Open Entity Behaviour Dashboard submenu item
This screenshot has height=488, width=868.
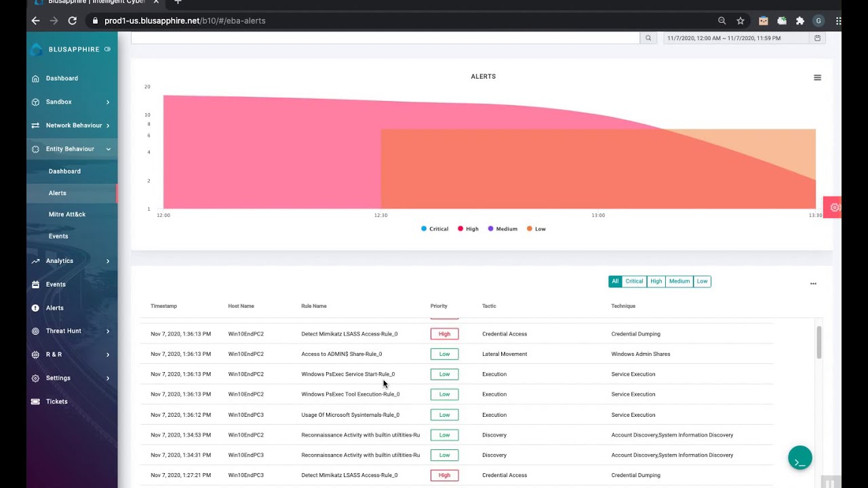[x=64, y=171]
